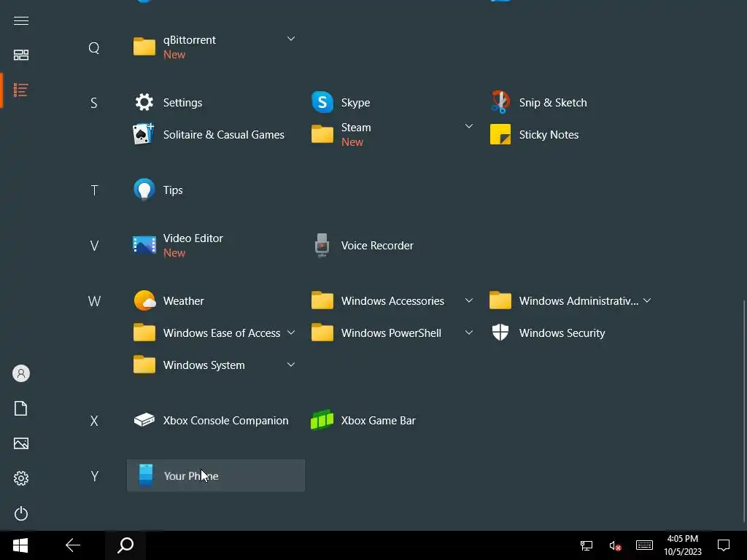Screen dimensions: 747x560
Task: Open the touch keyboard tray icon
Action: (644, 545)
